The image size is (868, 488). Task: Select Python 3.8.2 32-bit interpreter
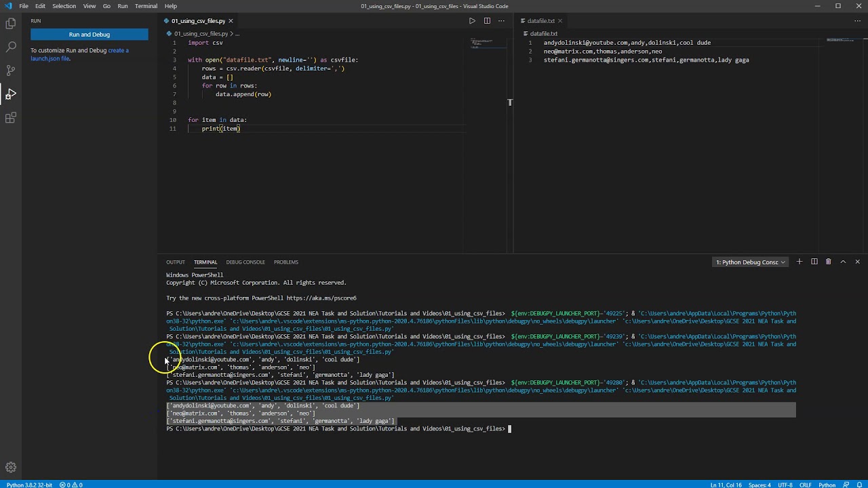point(29,485)
